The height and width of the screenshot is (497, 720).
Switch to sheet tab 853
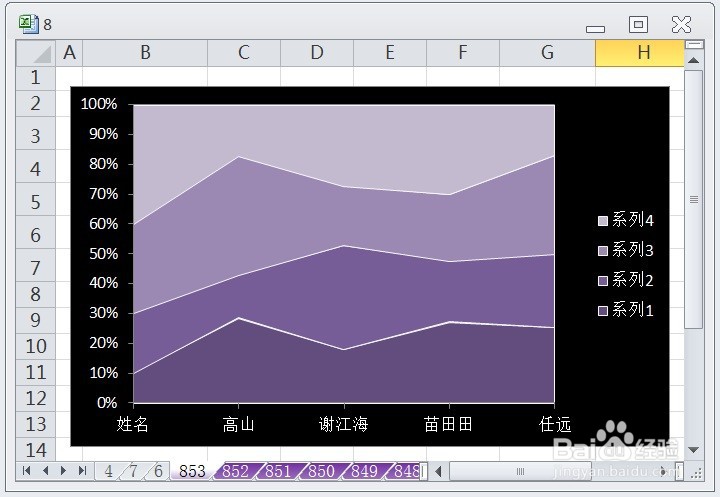(192, 471)
